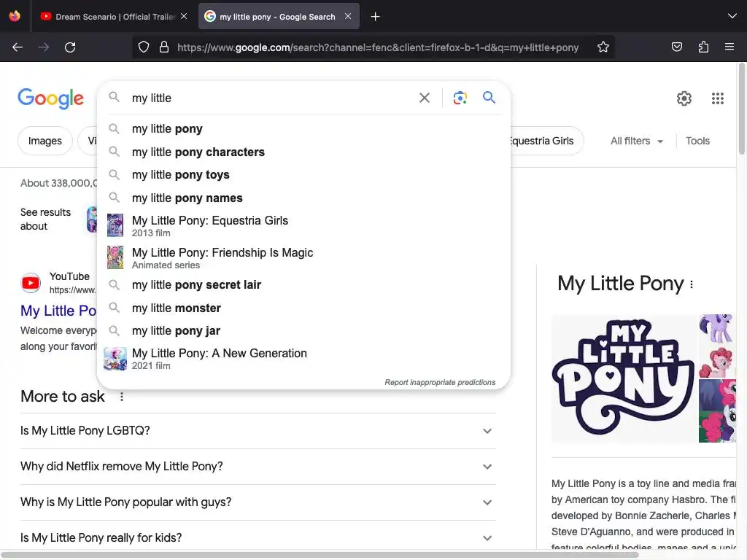Switch to Dream Scenario Official Trailer tab
Image resolution: width=747 pixels, height=560 pixels.
pos(115,17)
